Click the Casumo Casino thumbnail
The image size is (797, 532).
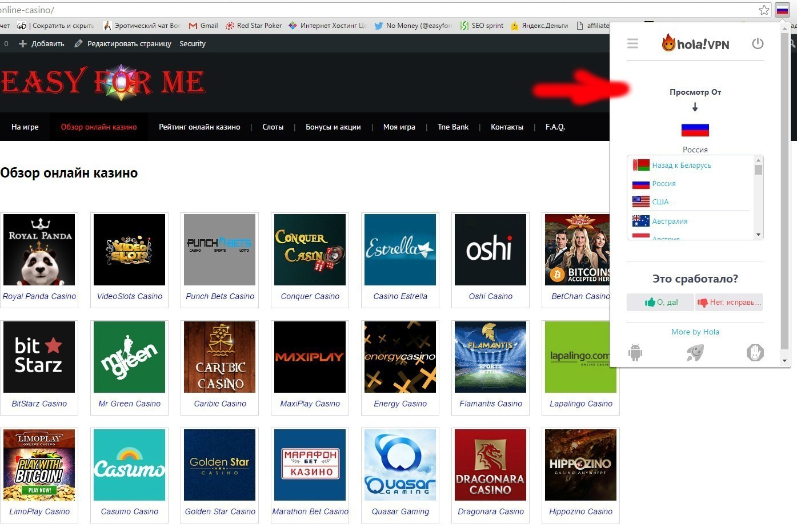click(130, 465)
